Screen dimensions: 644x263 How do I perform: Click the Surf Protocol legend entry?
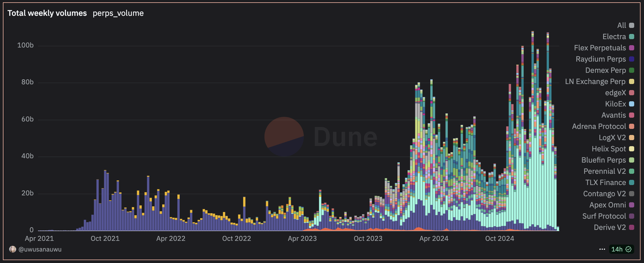[x=608, y=216]
